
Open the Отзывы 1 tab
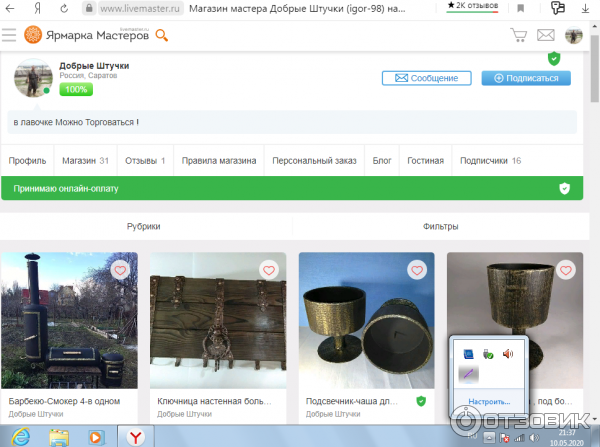coord(145,160)
